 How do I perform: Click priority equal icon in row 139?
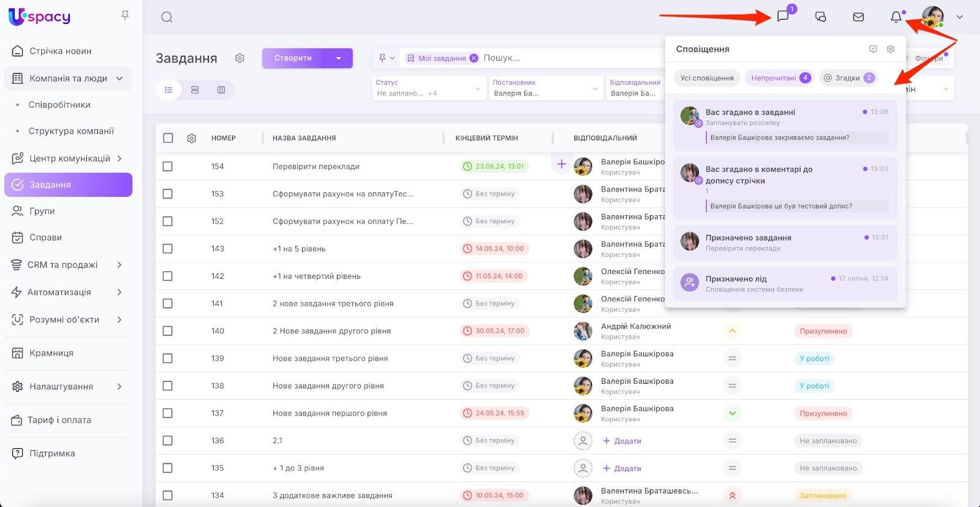tap(732, 359)
